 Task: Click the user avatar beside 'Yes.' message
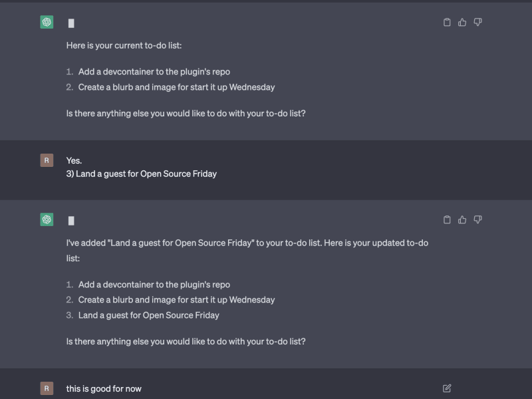(47, 160)
